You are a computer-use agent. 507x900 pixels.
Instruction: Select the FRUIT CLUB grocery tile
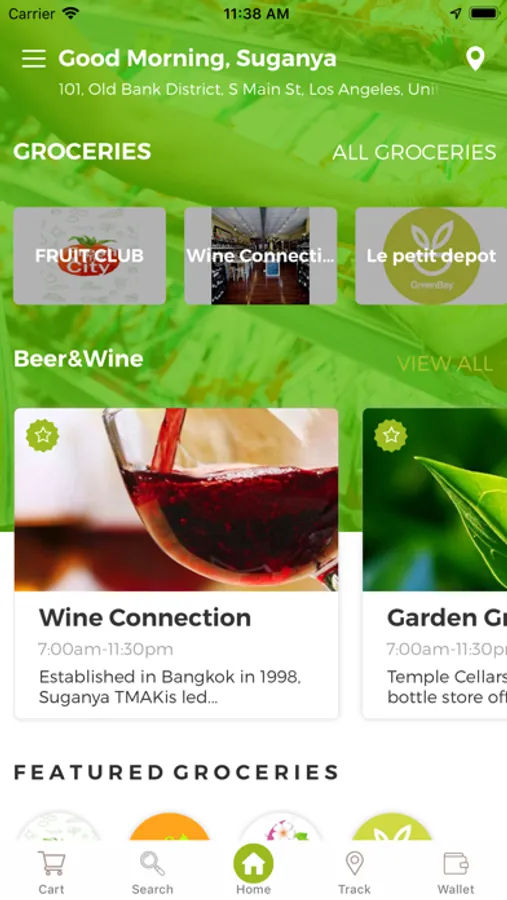(x=90, y=256)
